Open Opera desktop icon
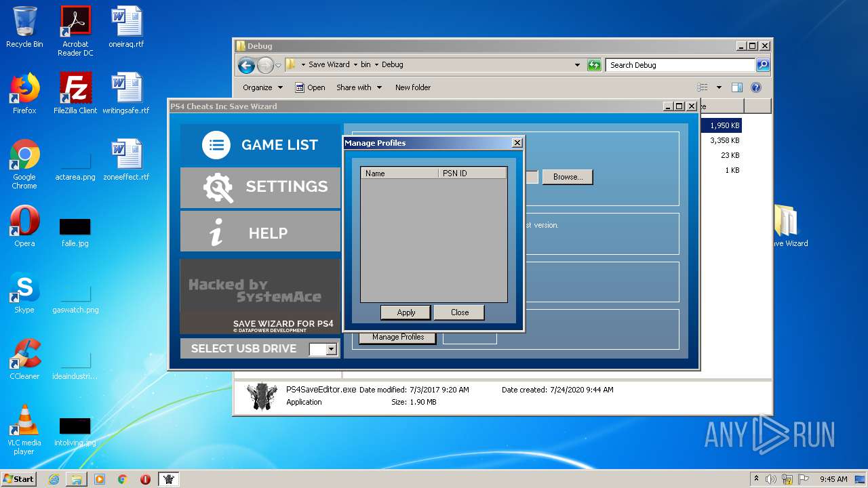 (24, 226)
